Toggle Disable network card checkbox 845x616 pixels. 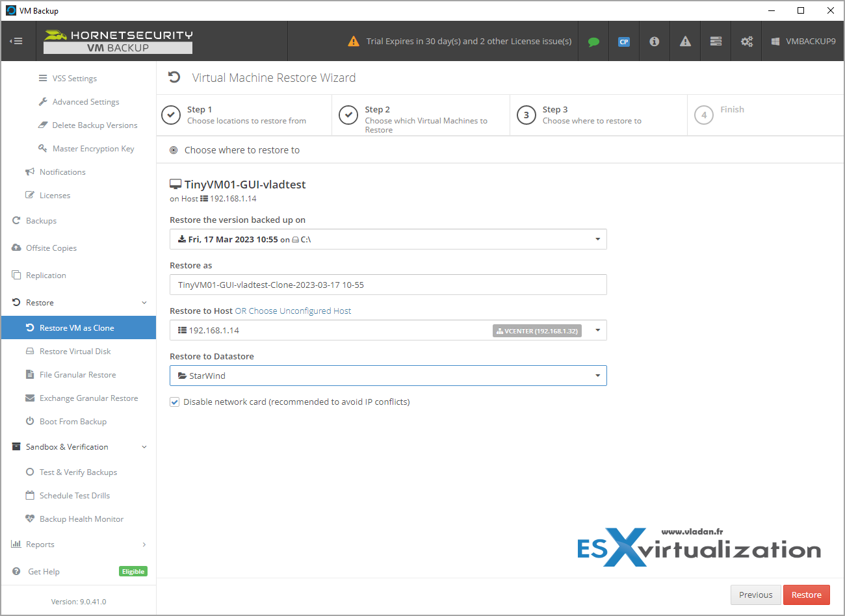tap(174, 402)
